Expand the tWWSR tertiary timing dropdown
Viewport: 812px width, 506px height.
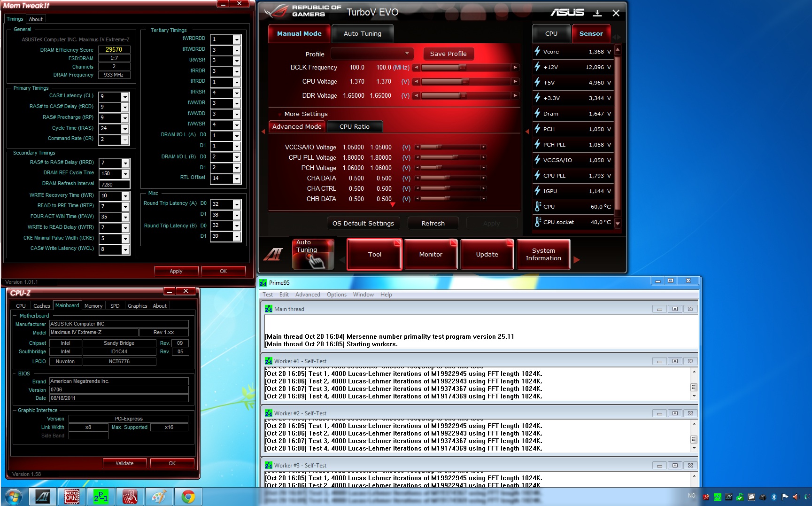point(237,125)
